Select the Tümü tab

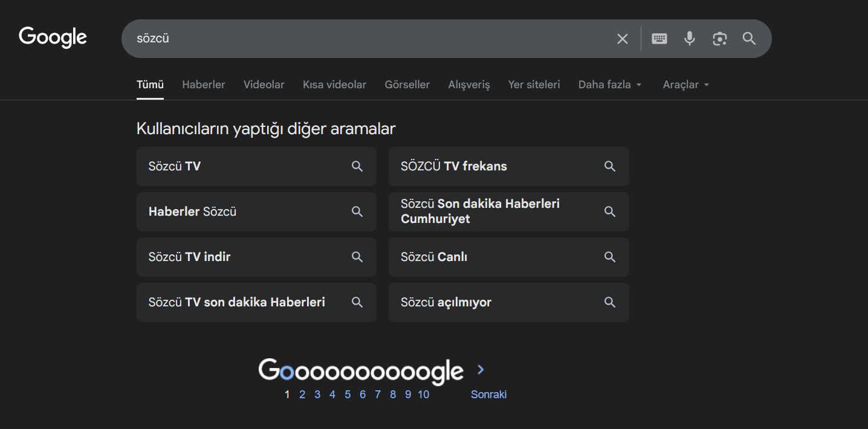click(150, 85)
